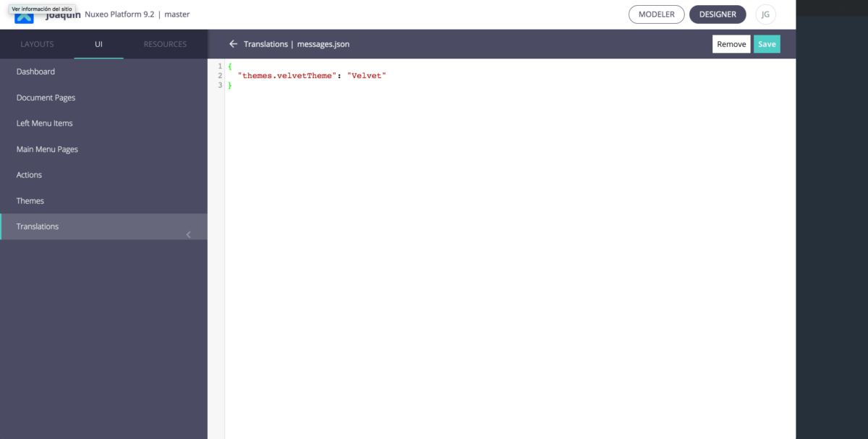Screen dimensions: 868x439
Task: Go to Document Pages
Action: [46, 98]
